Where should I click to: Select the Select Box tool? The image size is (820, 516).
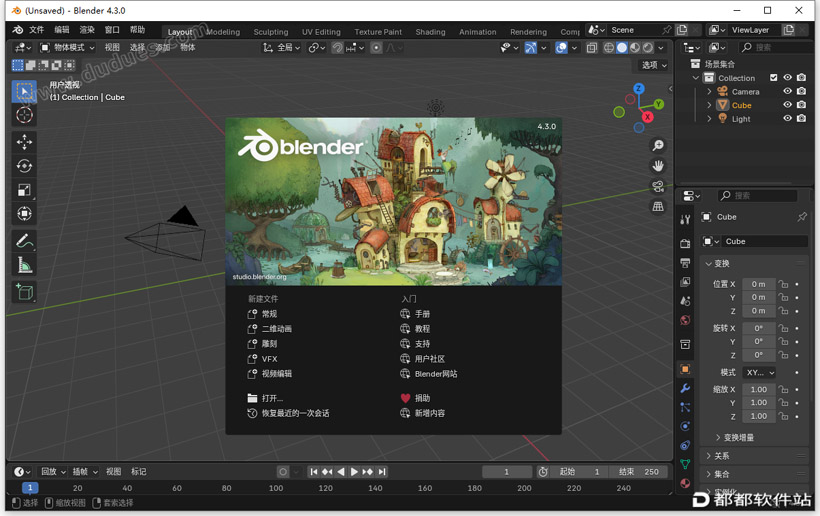[24, 91]
